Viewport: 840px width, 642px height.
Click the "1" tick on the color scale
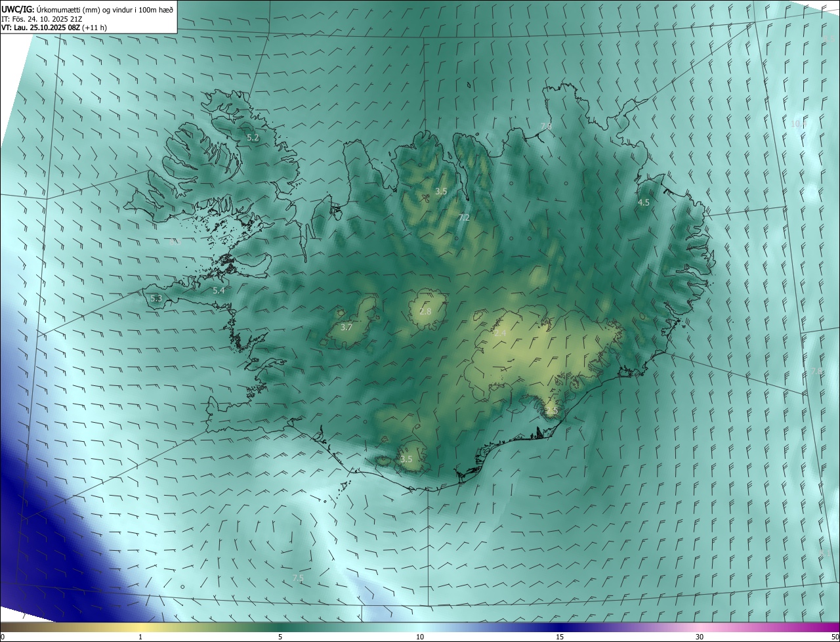click(140, 637)
